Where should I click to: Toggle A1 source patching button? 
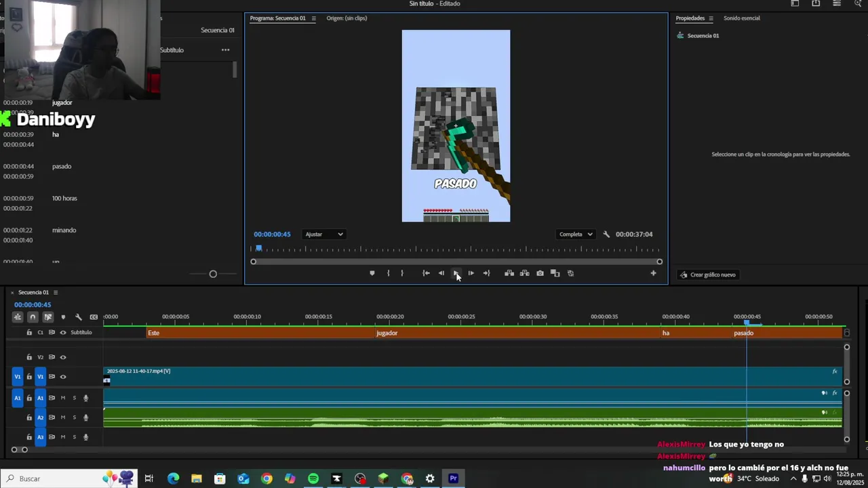tap(18, 398)
